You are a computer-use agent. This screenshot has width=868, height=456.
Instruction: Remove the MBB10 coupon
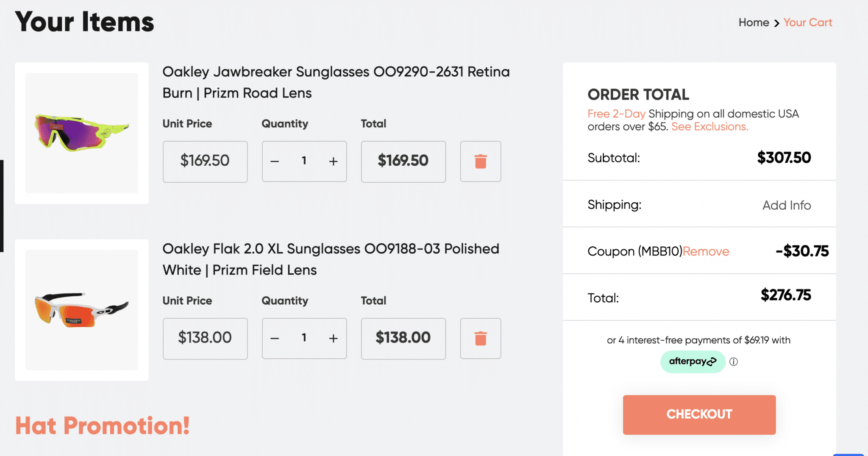click(x=706, y=251)
